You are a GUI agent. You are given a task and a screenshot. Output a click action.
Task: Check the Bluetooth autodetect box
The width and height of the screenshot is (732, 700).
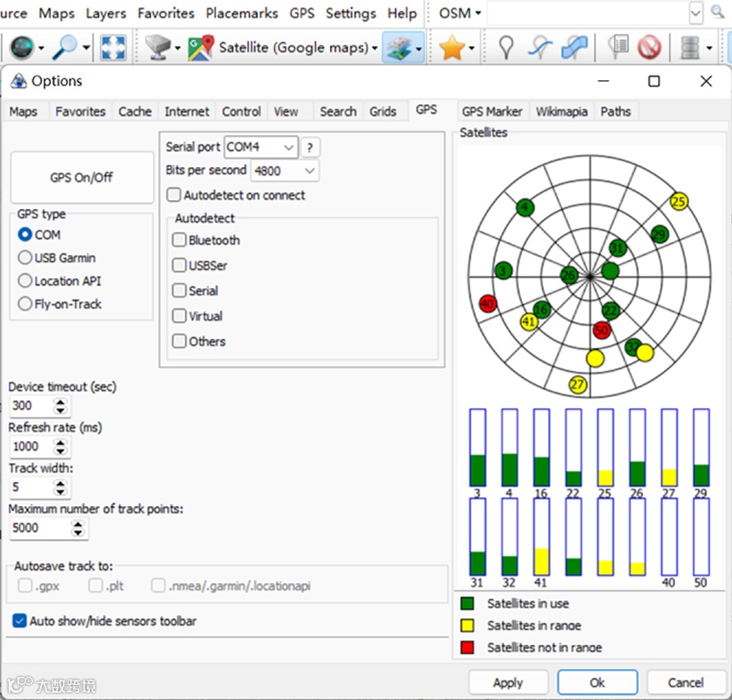pyautogui.click(x=180, y=240)
